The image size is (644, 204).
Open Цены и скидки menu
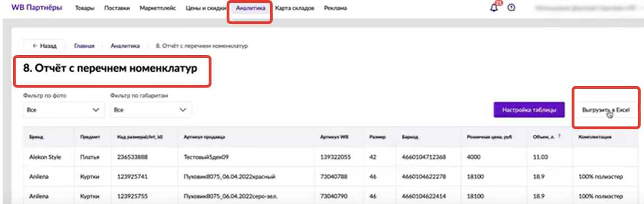tap(206, 8)
